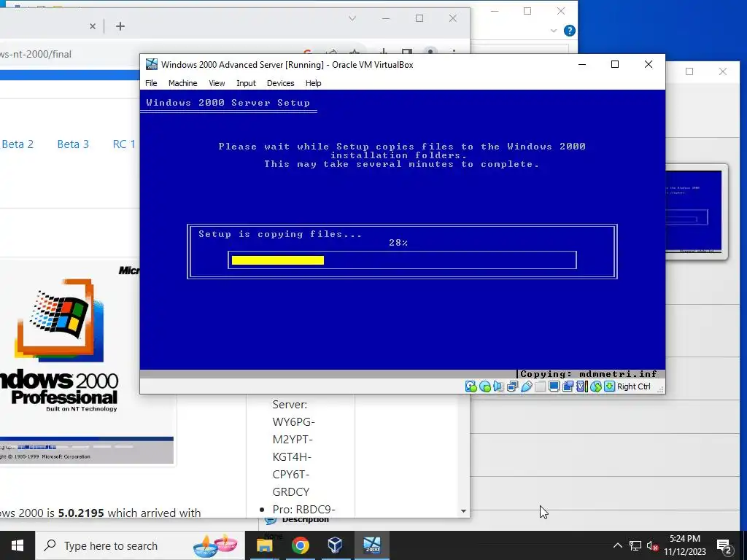Open the notification center icon
This screenshot has width=747, height=560.
tap(724, 546)
